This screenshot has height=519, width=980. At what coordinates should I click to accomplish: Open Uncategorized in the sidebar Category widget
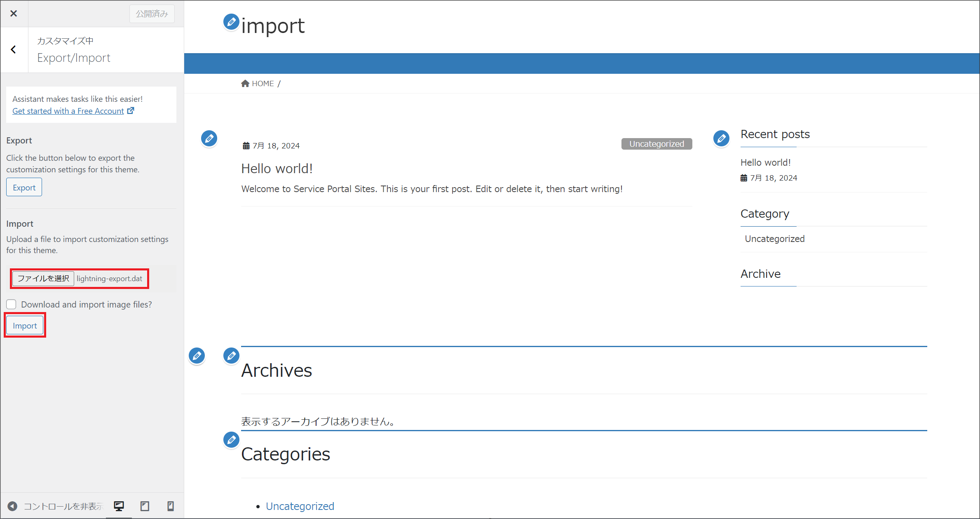pos(774,239)
